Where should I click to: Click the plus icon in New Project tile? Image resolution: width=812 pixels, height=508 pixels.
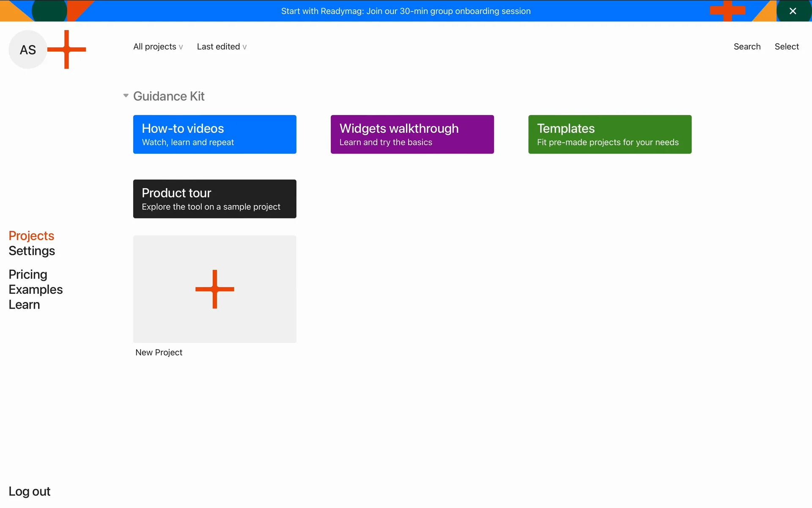(214, 289)
